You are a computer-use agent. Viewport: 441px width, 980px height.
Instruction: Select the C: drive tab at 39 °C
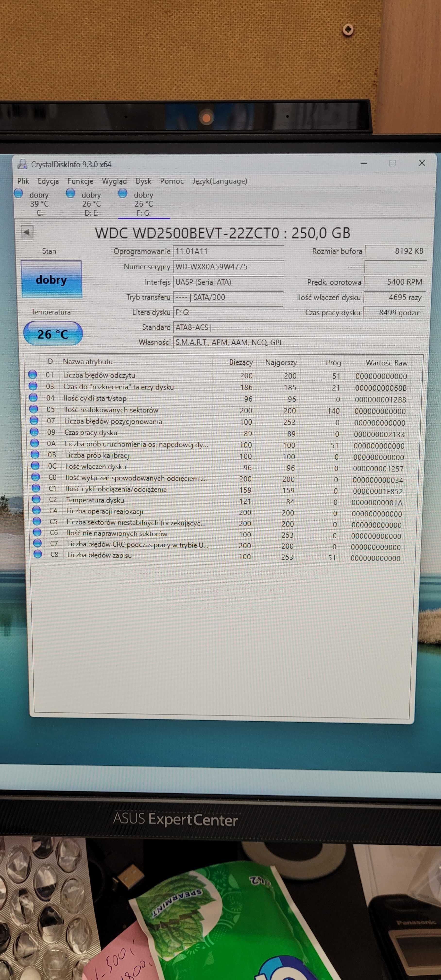[x=39, y=204]
